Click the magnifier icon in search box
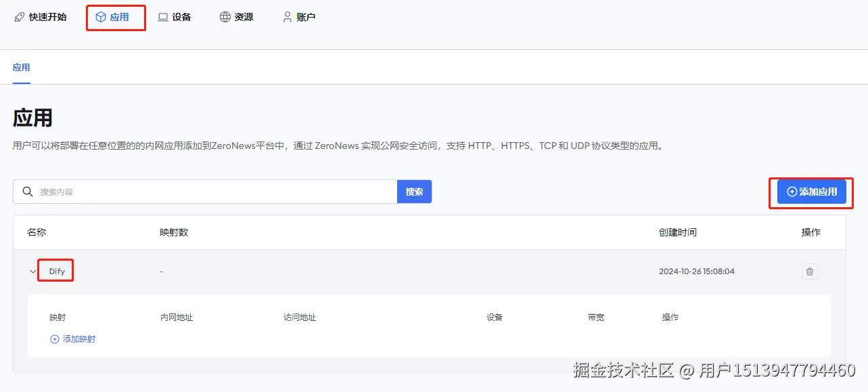This screenshot has width=868, height=392. [28, 192]
